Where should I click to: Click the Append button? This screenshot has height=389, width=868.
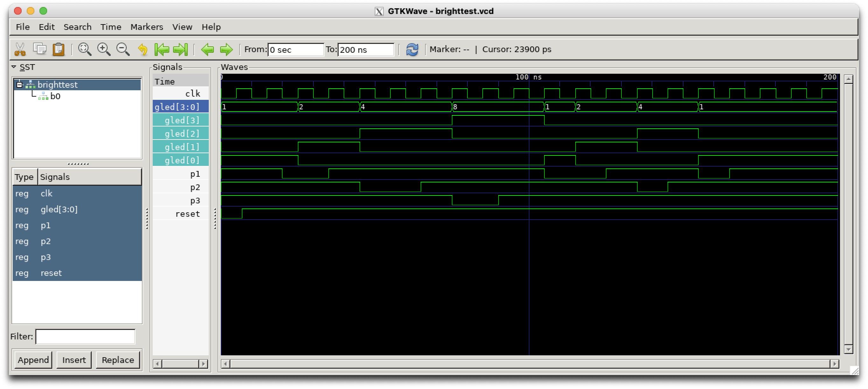point(33,360)
